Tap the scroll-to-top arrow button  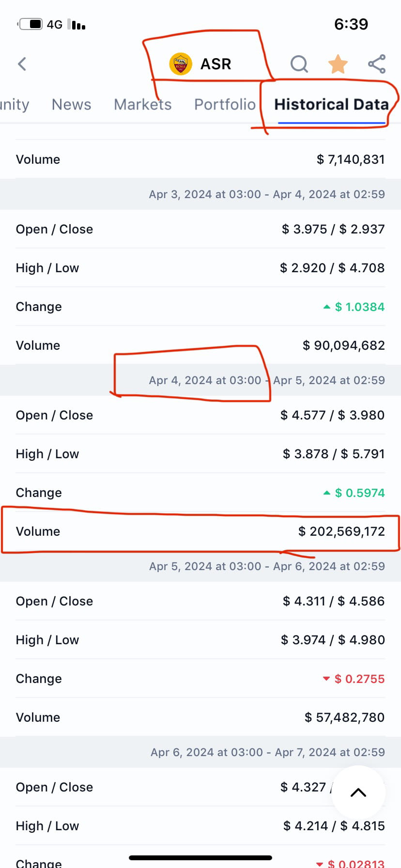(x=358, y=792)
